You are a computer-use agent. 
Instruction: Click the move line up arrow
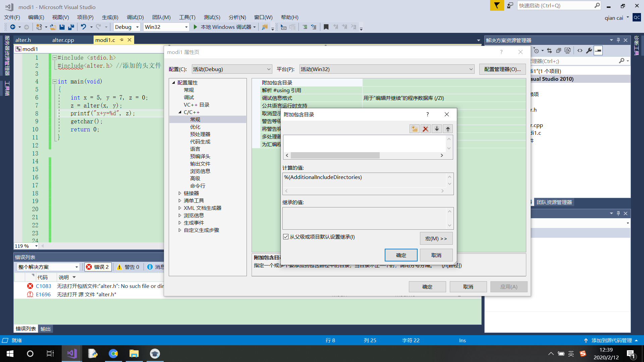coord(448,129)
